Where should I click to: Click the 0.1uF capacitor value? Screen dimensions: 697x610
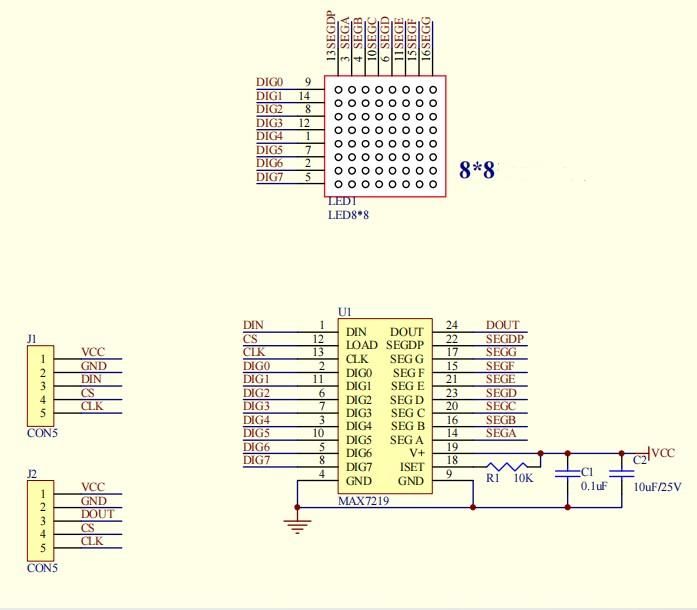click(x=594, y=486)
